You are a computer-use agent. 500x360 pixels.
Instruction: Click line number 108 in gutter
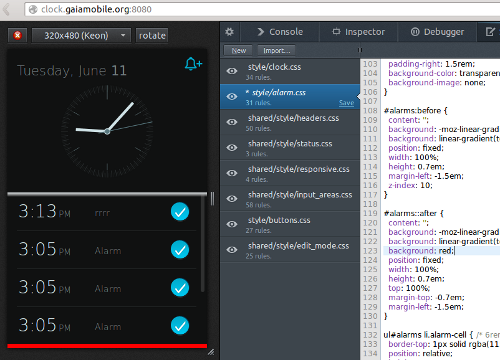[370, 111]
